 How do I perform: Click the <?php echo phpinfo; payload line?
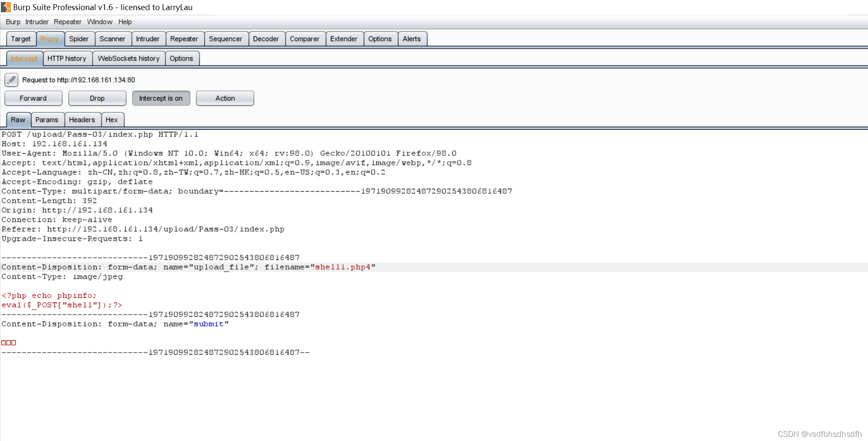[49, 296]
